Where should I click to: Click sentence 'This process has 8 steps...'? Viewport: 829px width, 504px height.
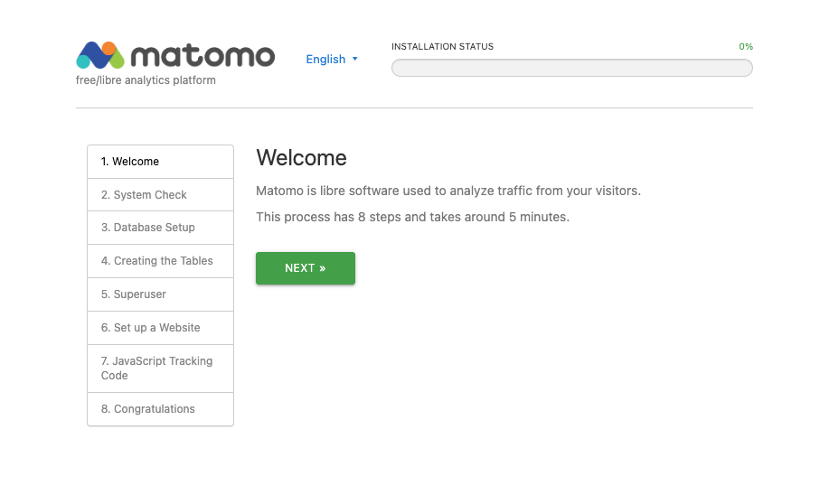click(413, 217)
